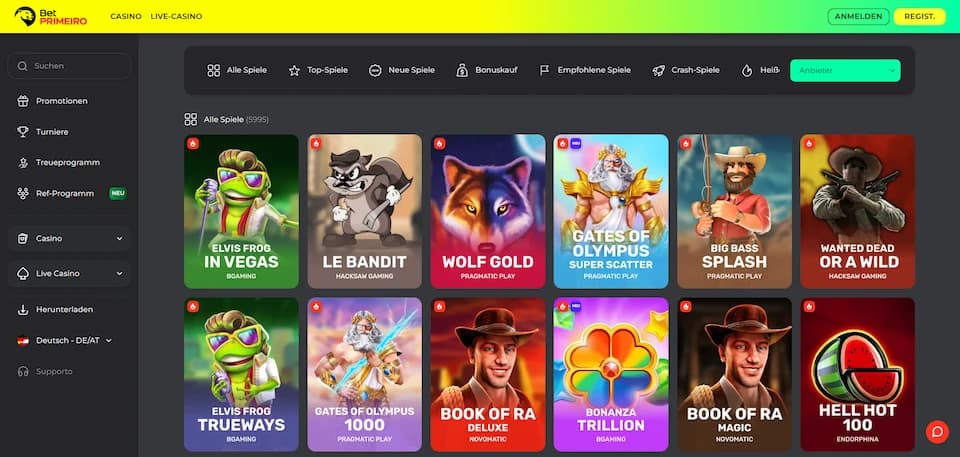Open the Anbieter provider dropdown
960x457 pixels.
[845, 70]
